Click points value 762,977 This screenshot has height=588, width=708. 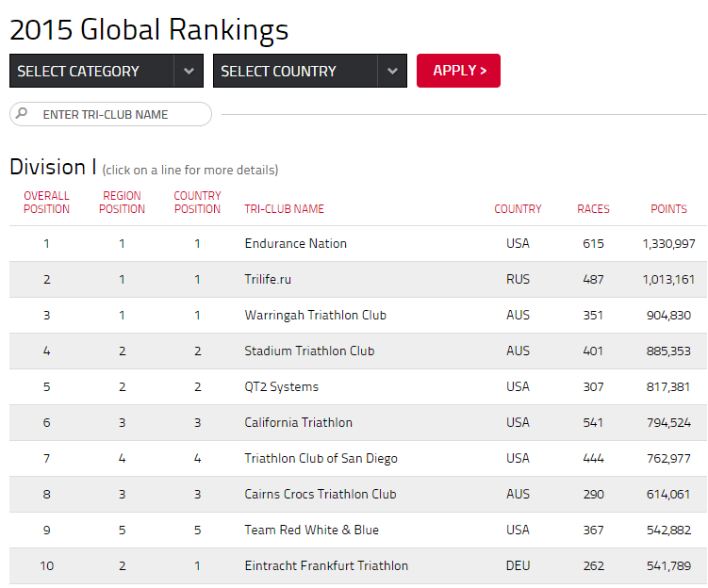click(668, 459)
